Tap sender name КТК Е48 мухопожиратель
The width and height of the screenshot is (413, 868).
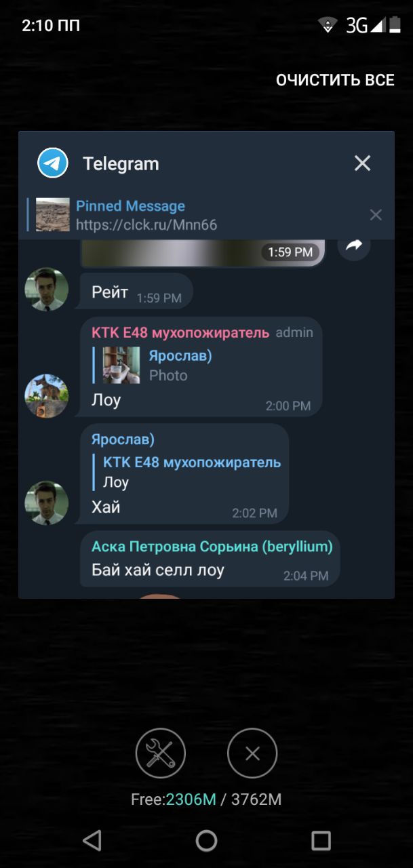[x=180, y=332]
